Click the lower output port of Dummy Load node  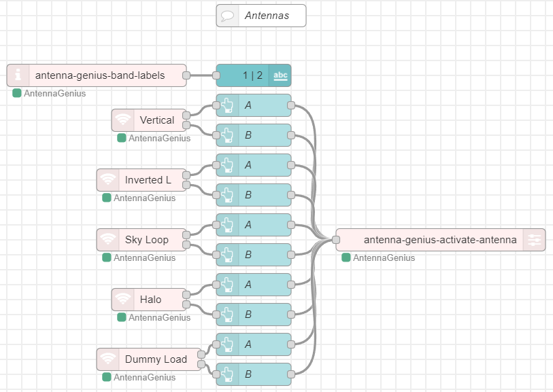(201, 364)
